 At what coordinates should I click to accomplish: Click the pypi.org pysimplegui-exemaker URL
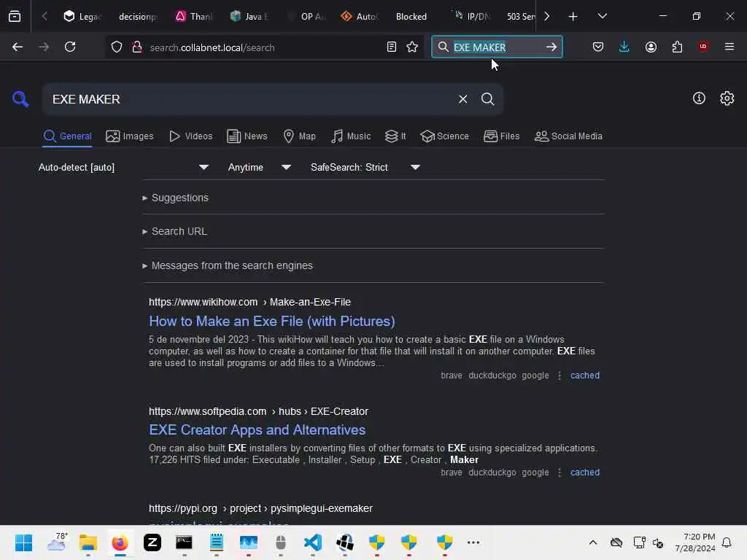[260, 508]
